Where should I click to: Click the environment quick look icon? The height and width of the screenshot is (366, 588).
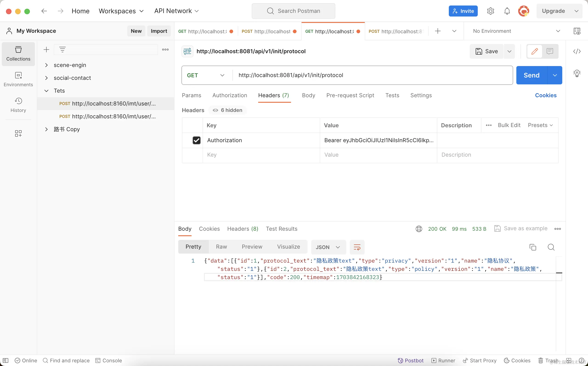tap(577, 31)
